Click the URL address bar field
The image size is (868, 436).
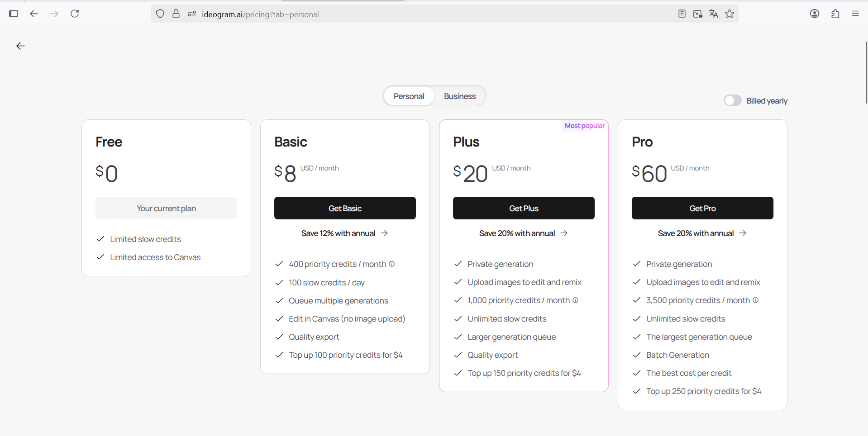coord(407,14)
